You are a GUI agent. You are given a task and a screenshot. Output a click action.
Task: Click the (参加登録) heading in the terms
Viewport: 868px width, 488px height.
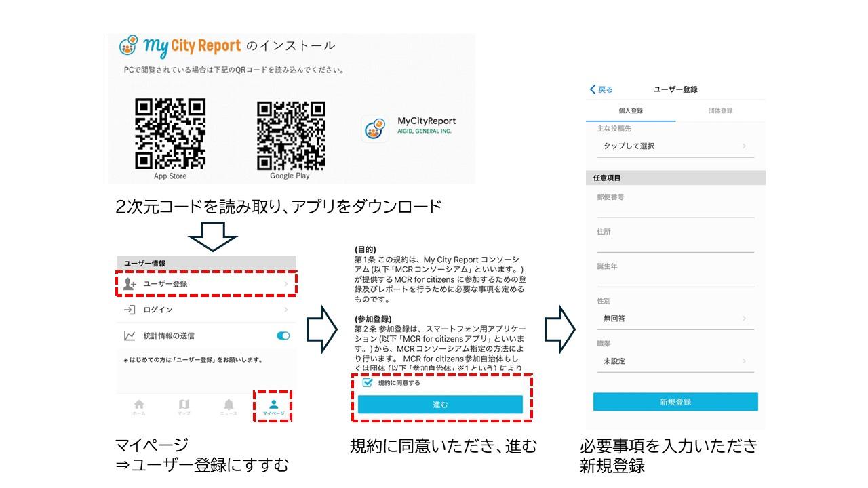pos(373,319)
